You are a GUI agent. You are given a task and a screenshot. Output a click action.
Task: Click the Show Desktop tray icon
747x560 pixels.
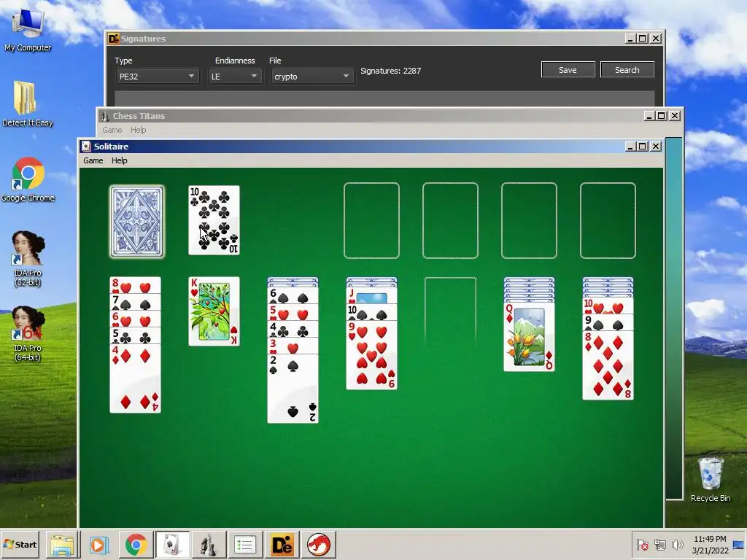click(x=739, y=545)
